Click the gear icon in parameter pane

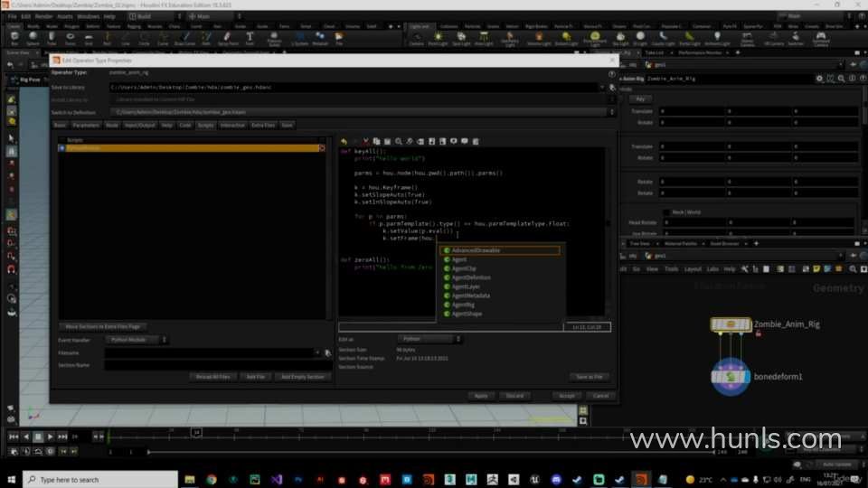[819, 79]
